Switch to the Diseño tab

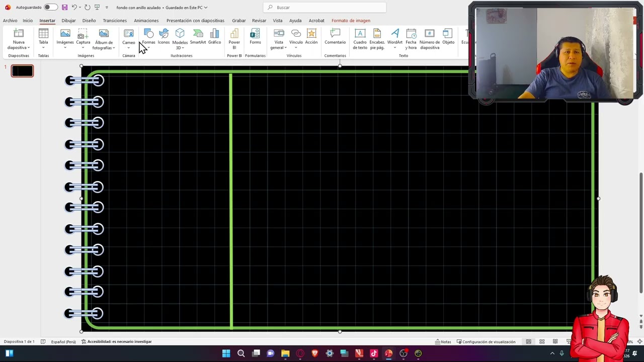89,21
